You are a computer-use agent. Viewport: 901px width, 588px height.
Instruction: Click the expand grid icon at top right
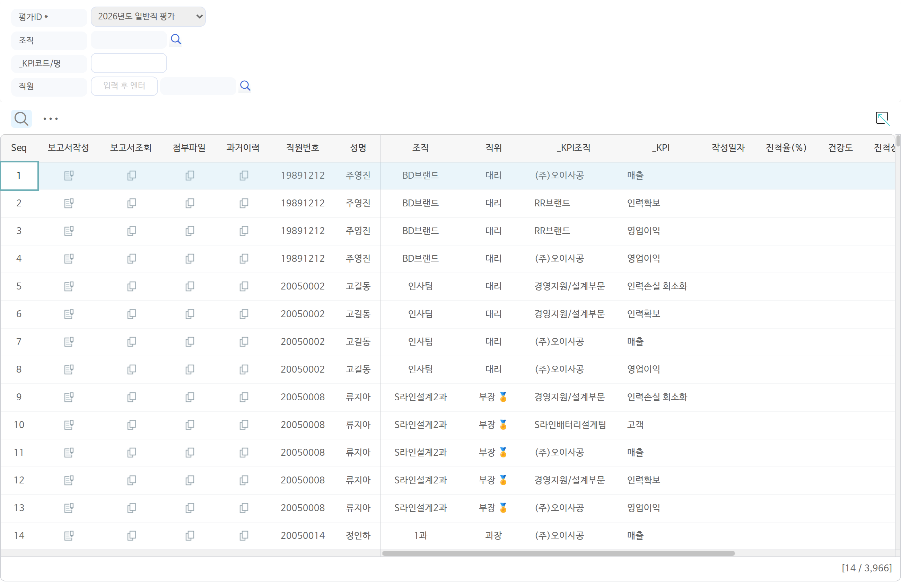pyautogui.click(x=882, y=118)
